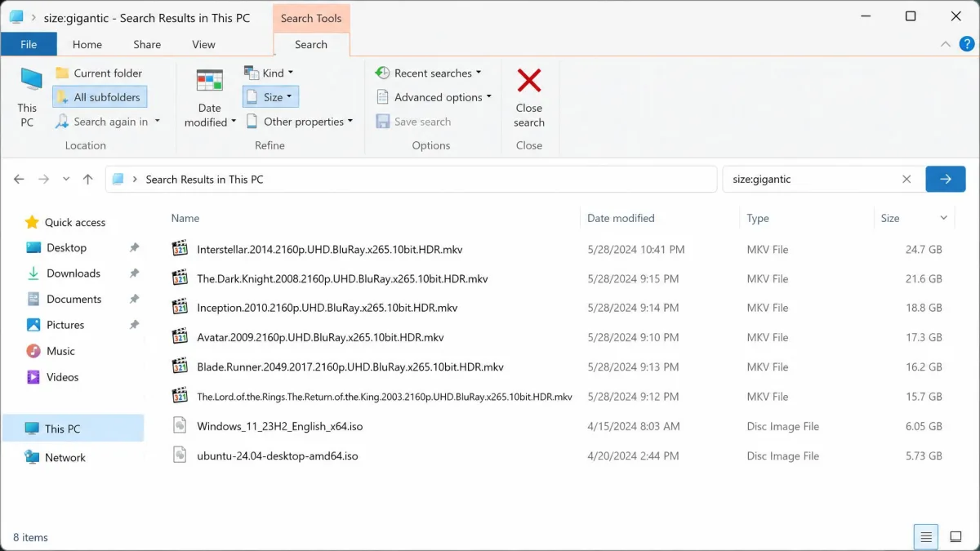Click the Avatar mkv file icon
Image resolution: width=980 pixels, height=551 pixels.
point(180,337)
